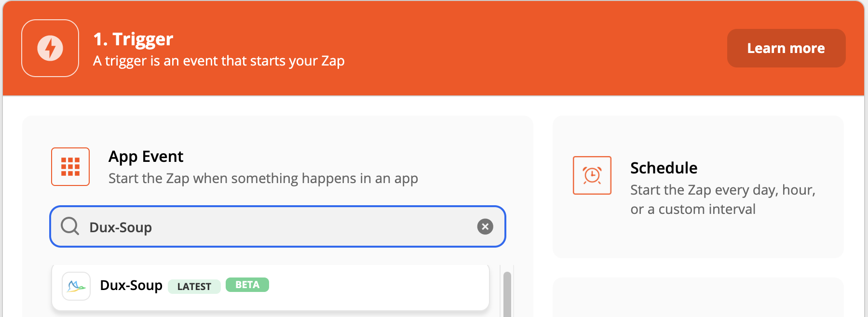Image resolution: width=868 pixels, height=317 pixels.
Task: Click 'or a custom interval' text
Action: [x=693, y=209]
